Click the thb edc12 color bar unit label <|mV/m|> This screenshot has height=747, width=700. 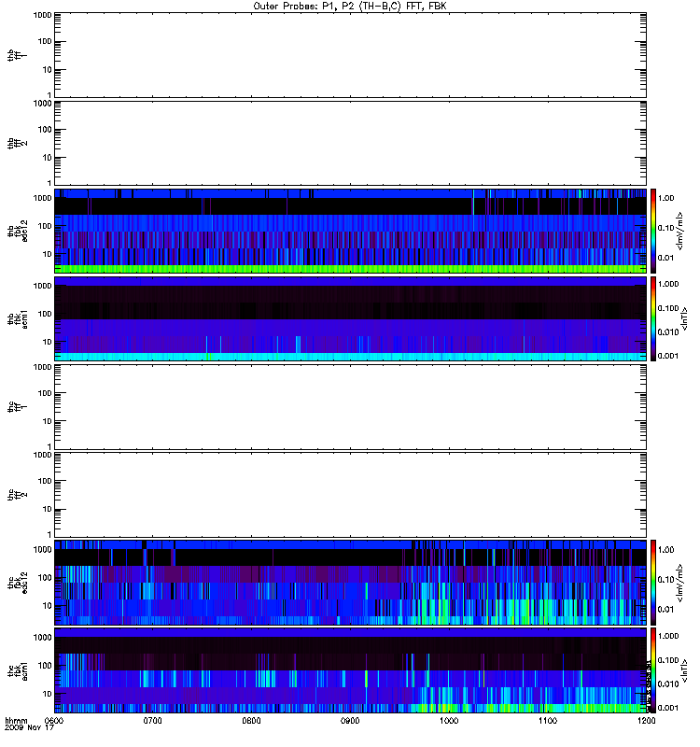click(x=680, y=231)
